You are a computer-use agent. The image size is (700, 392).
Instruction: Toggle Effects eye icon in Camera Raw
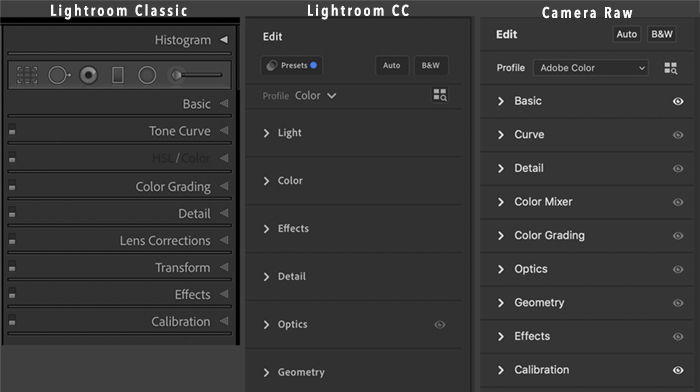point(678,336)
